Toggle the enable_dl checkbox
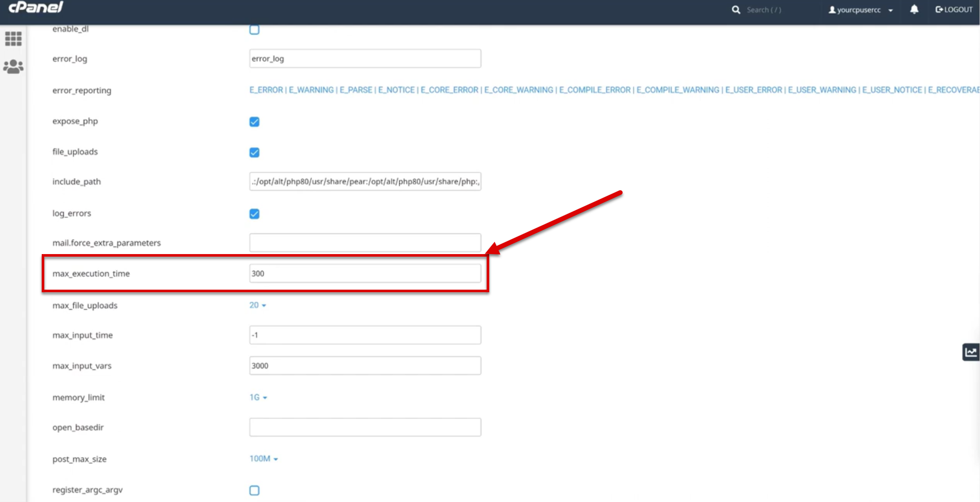 pyautogui.click(x=254, y=29)
